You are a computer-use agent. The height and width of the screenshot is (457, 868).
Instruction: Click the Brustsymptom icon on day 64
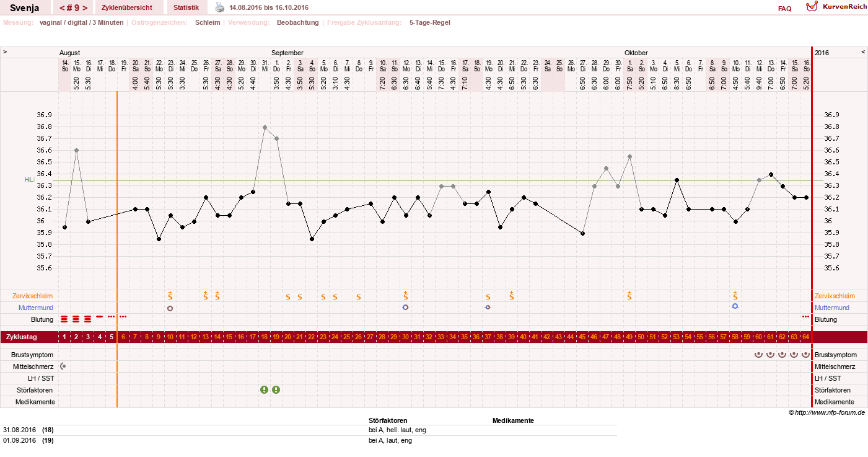(x=806, y=355)
